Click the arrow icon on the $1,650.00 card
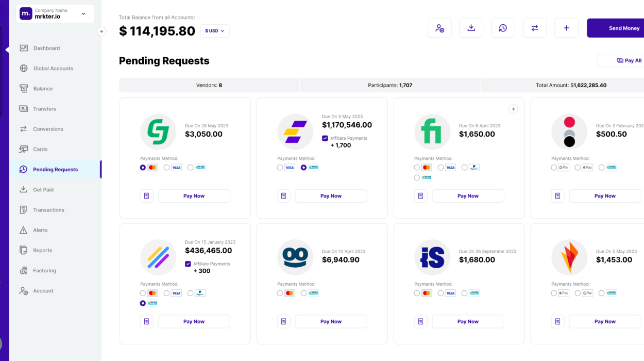This screenshot has width=644, height=361. click(513, 109)
